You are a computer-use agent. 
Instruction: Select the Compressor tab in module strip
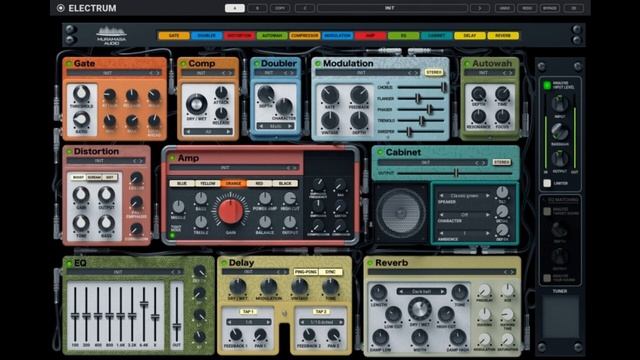coord(305,36)
